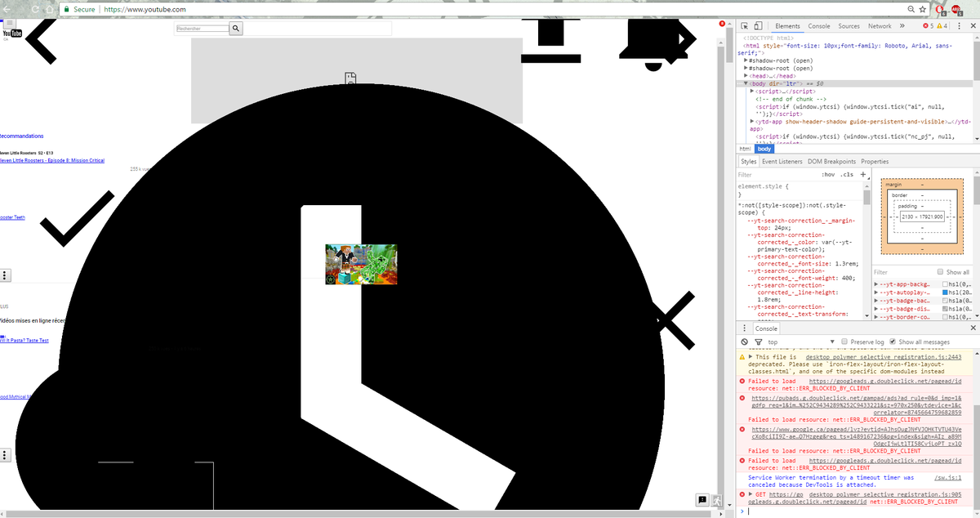
Task: Open the console context 'top' dropdown
Action: point(803,342)
